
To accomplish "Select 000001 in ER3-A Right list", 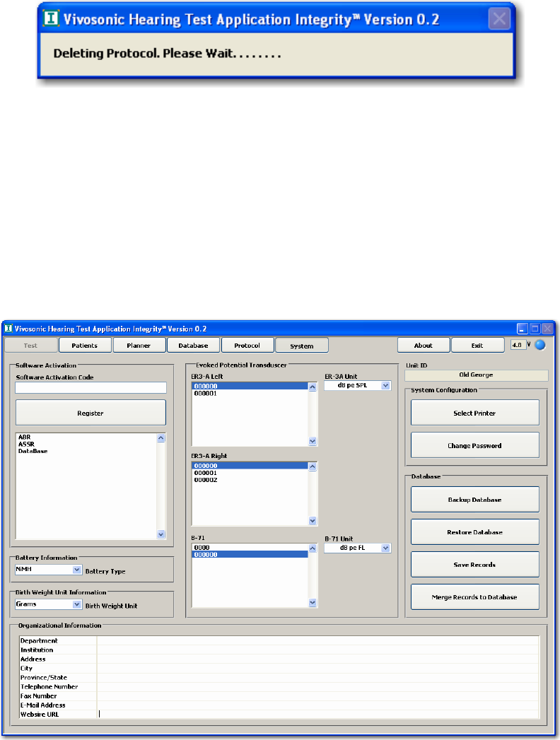I will (x=250, y=473).
